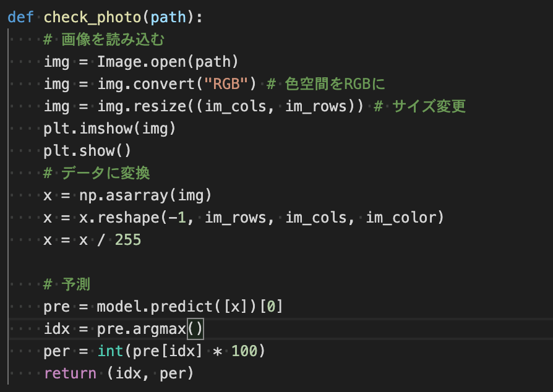Click the number 100
Viewport: 553px width, 392px height.
(x=244, y=351)
